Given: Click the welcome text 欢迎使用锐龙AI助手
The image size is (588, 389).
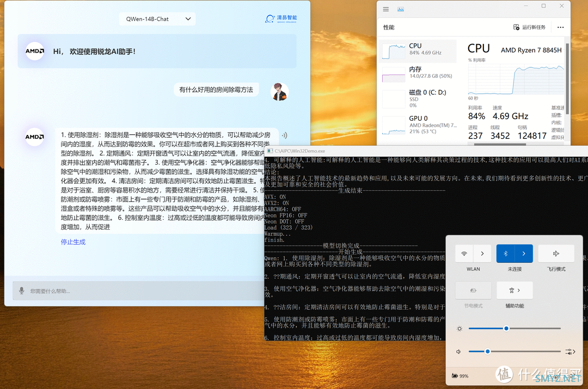Looking at the screenshot, I should (102, 51).
